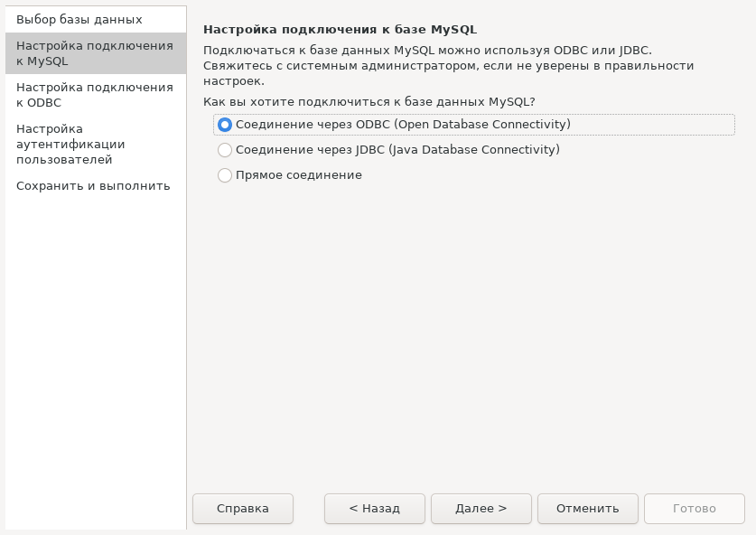Click the question Как вы хотите подключиться
Viewport: 756px width, 535px height.
369,102
